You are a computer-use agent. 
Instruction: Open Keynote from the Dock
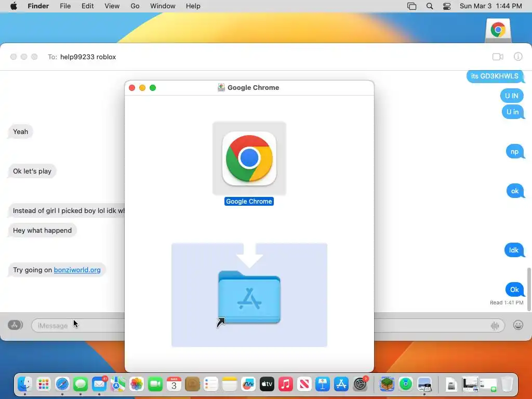point(322,384)
